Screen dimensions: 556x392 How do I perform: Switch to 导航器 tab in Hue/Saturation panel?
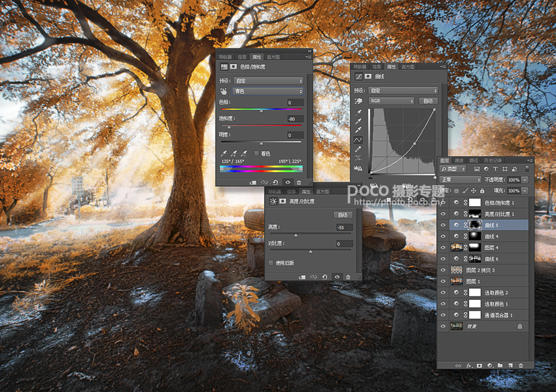pyautogui.click(x=225, y=57)
